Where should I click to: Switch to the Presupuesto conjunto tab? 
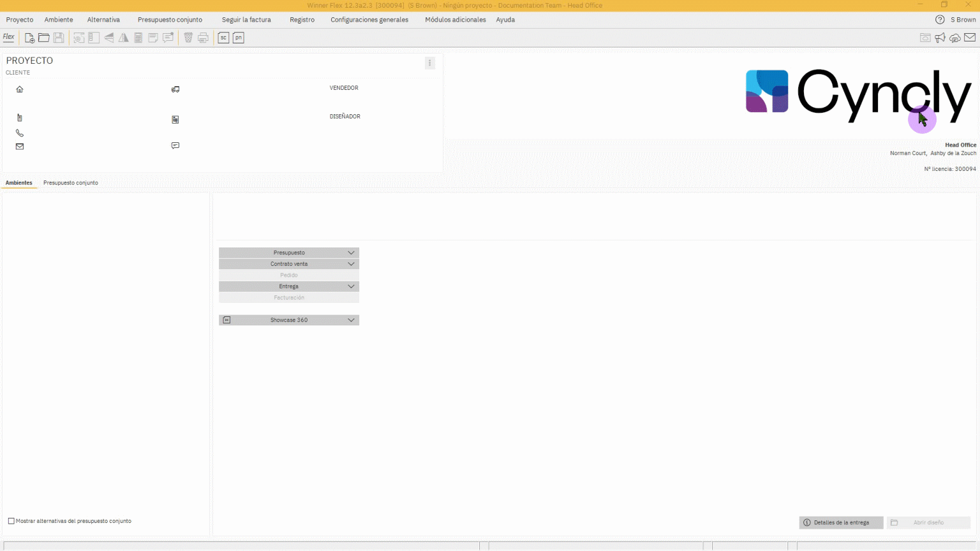point(71,183)
